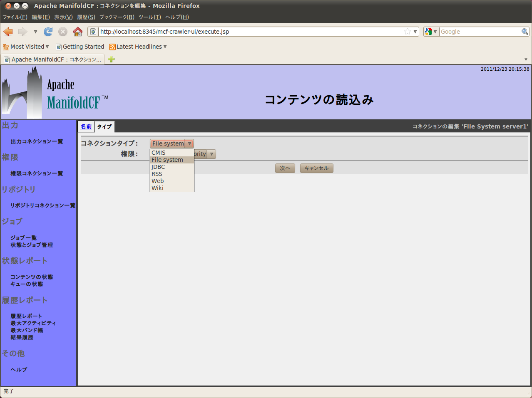Click the Google search magnifier icon
This screenshot has height=398, width=532.
pos(525,32)
